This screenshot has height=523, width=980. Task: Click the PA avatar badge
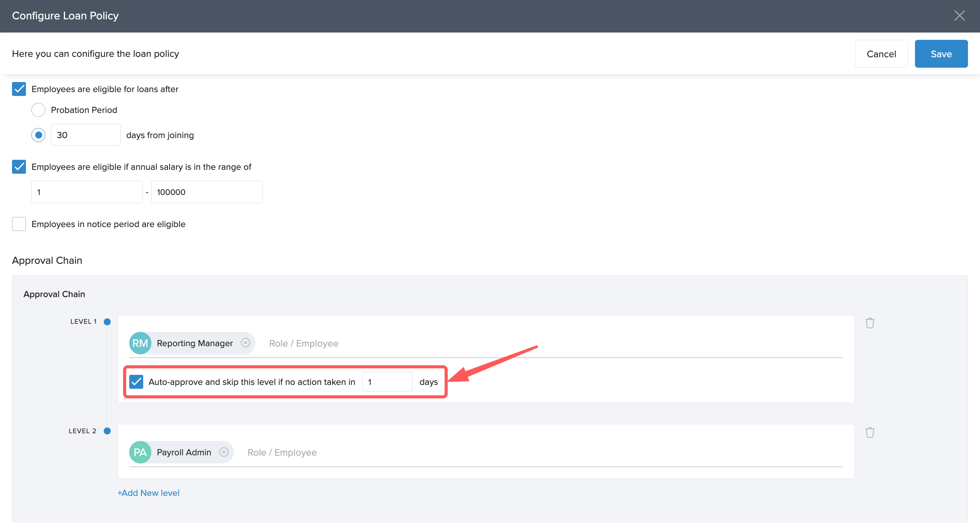[140, 452]
